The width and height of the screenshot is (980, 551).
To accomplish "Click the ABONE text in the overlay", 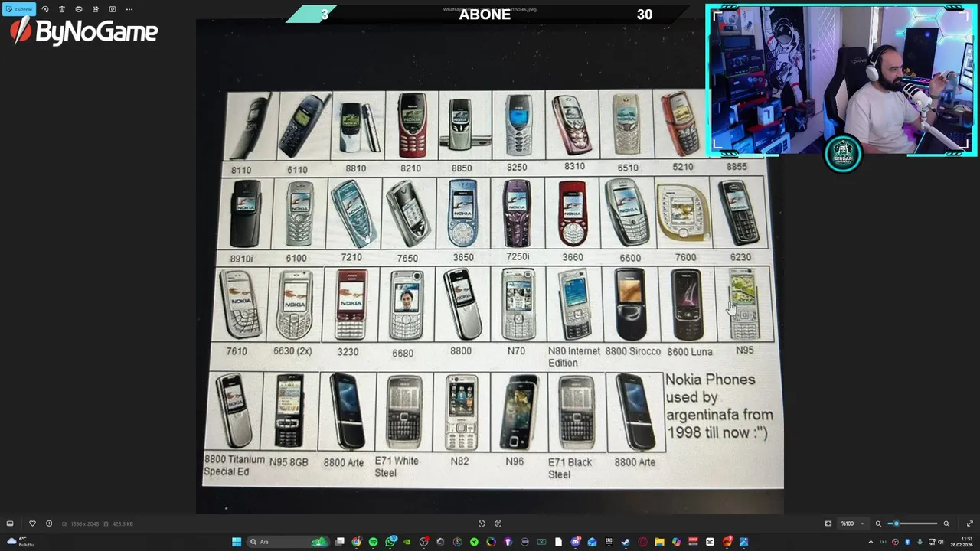I will tap(485, 15).
